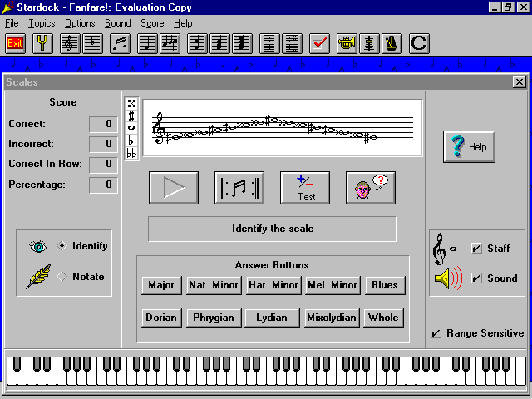532x399 pixels.
Task: Answer with the Mixolydian button
Action: coord(332,318)
